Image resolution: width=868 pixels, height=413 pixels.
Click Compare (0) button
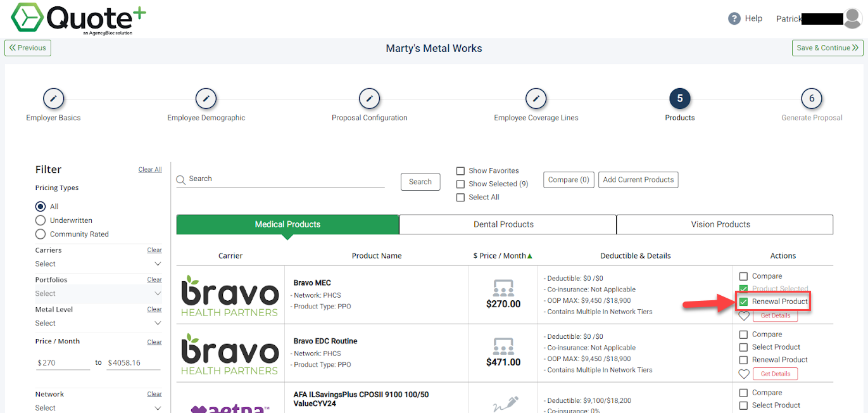pyautogui.click(x=569, y=180)
